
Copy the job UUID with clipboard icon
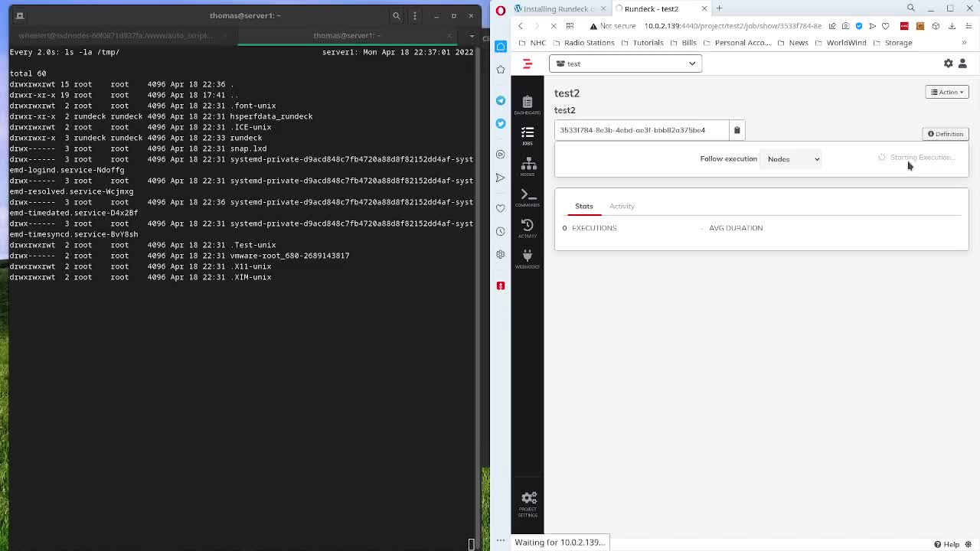[737, 130]
